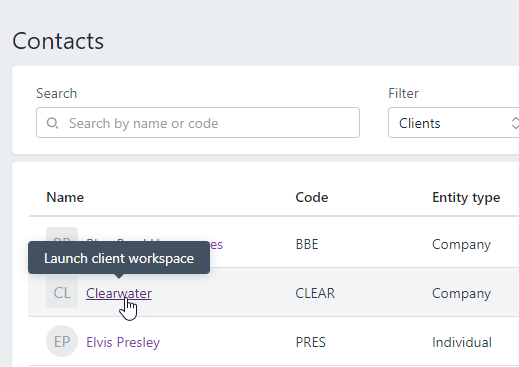Image resolution: width=519 pixels, height=367 pixels.
Task: Sort by the Entity type column header
Action: 466,197
